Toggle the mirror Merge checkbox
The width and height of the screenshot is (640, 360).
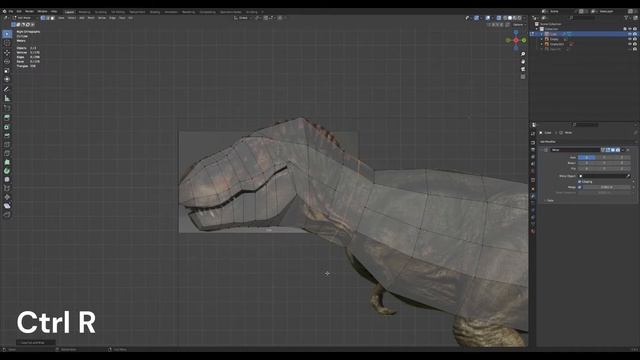[x=580, y=187]
